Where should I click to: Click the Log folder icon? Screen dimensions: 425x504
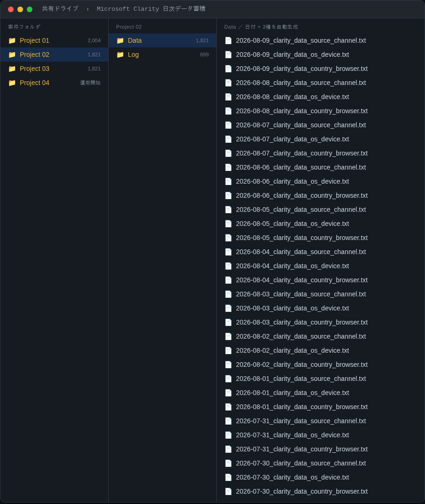pos(120,54)
